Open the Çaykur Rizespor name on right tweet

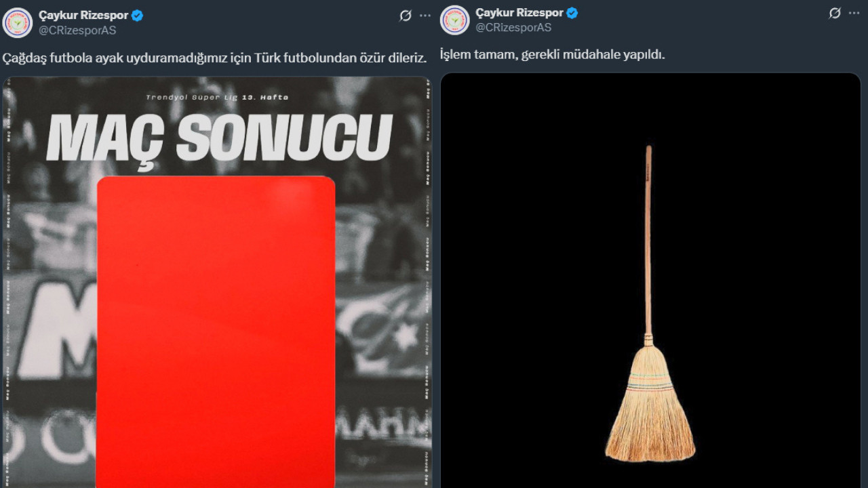(x=519, y=13)
